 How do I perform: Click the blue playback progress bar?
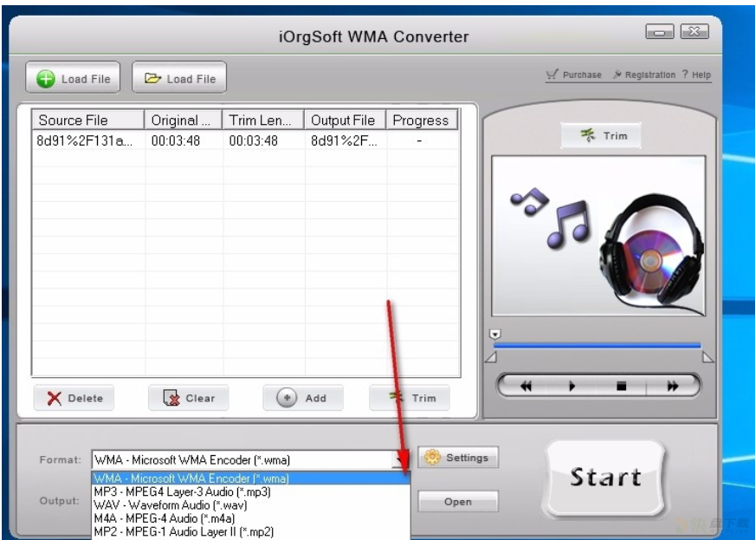(x=597, y=346)
